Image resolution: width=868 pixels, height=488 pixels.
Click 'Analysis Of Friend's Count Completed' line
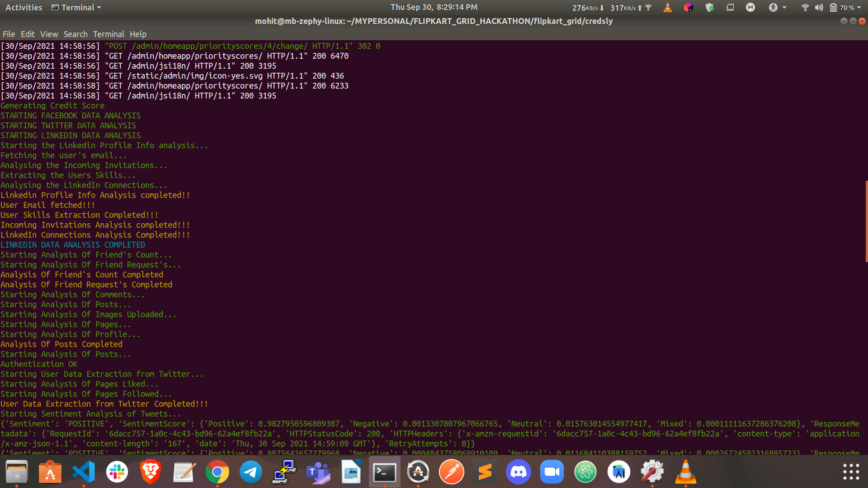tap(82, 275)
